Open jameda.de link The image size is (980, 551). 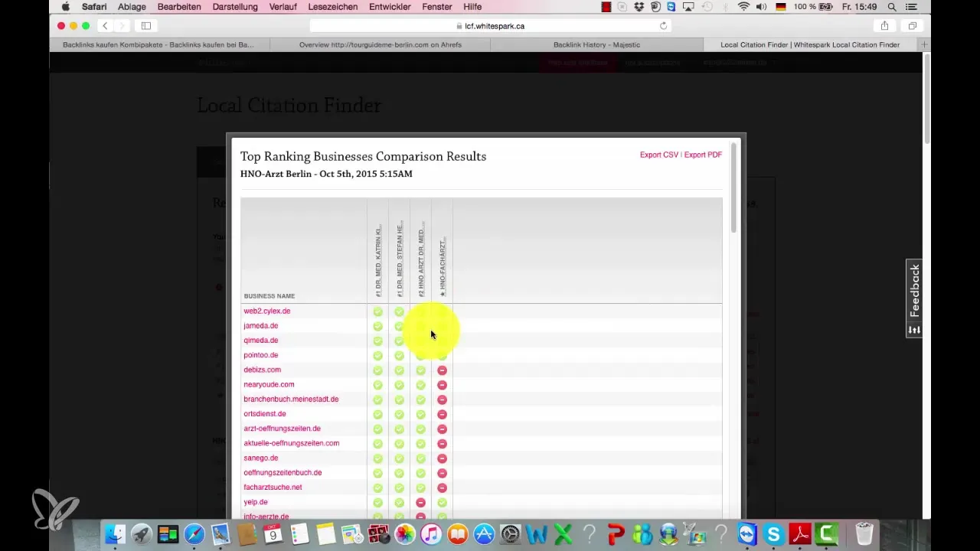(x=260, y=325)
